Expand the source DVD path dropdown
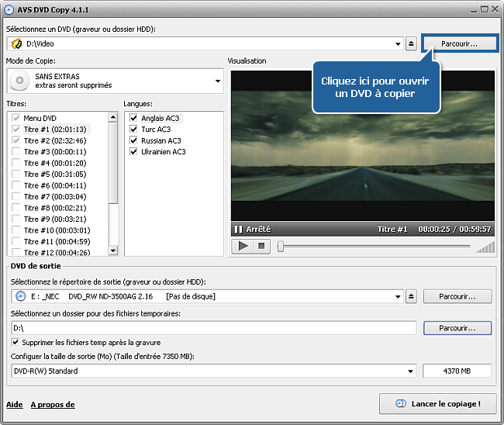504x425 pixels. pos(399,44)
